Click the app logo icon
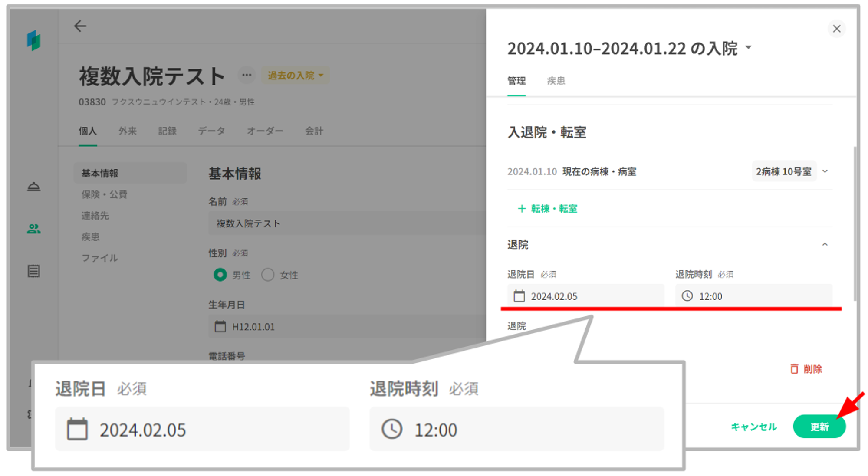The image size is (868, 476). point(33,41)
